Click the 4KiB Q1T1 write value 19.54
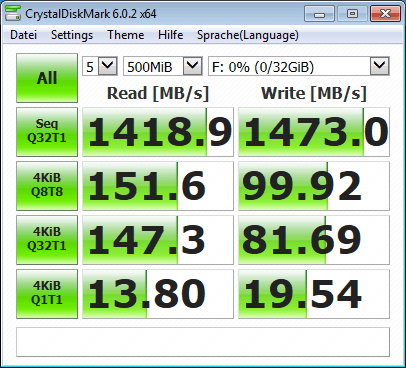406x368 pixels. [314, 294]
